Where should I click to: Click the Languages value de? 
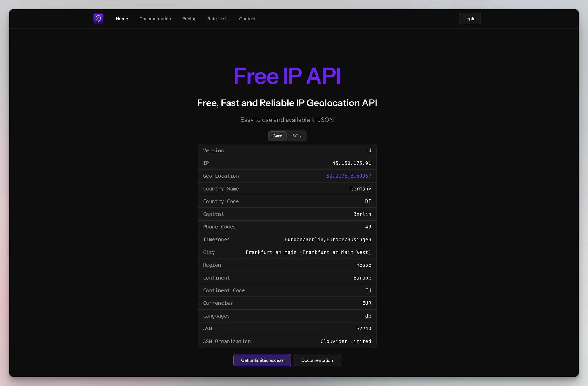pyautogui.click(x=368, y=316)
